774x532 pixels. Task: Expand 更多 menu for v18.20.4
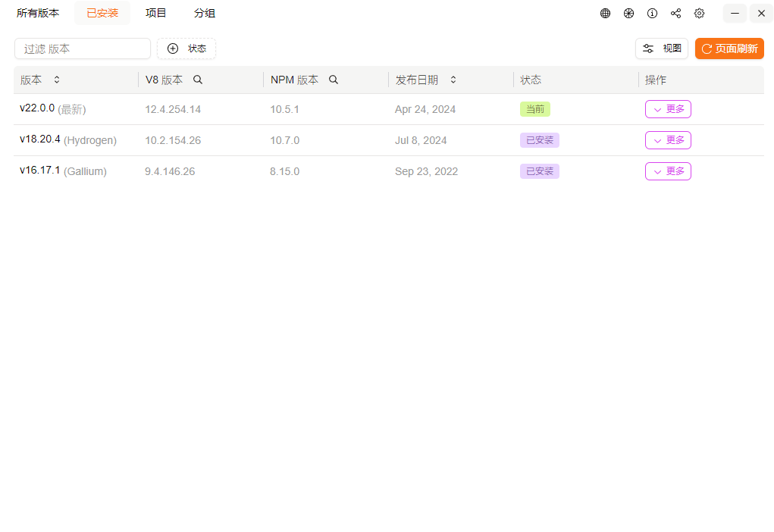pos(668,140)
